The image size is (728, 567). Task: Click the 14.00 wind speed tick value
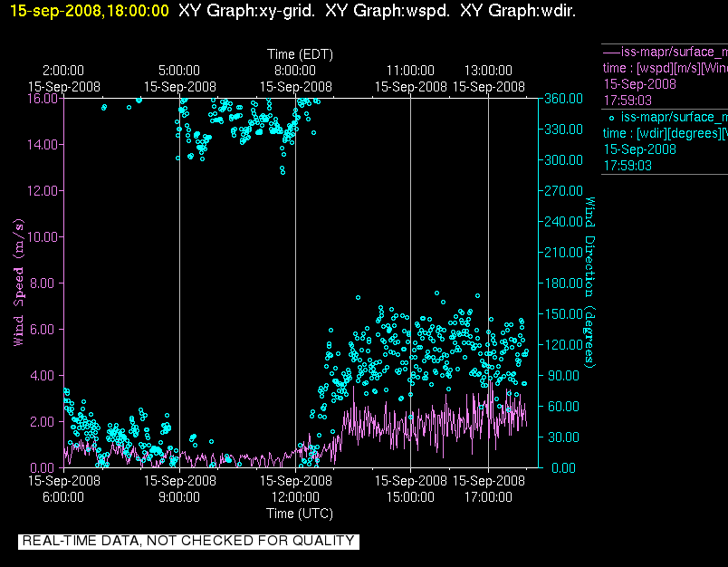pos(43,144)
